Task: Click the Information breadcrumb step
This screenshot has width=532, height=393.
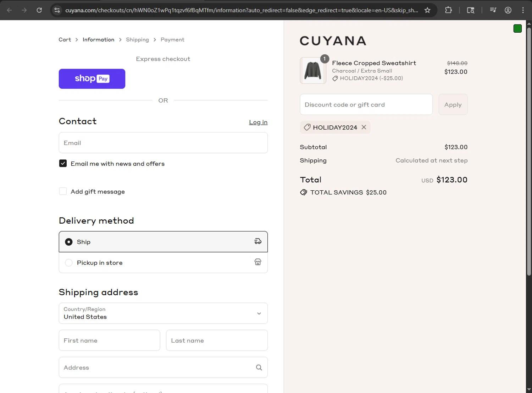Action: point(98,39)
